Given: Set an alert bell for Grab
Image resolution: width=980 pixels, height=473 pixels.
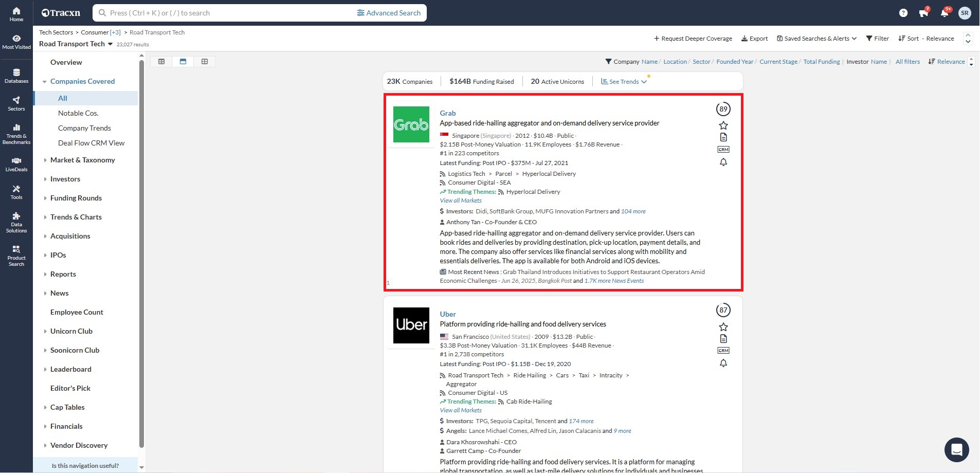Looking at the screenshot, I should point(723,162).
